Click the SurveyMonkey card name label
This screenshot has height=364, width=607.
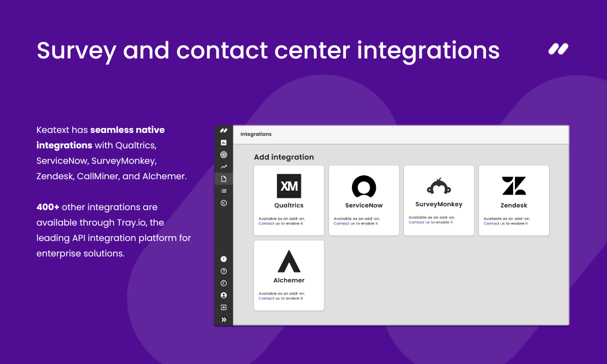(x=439, y=204)
